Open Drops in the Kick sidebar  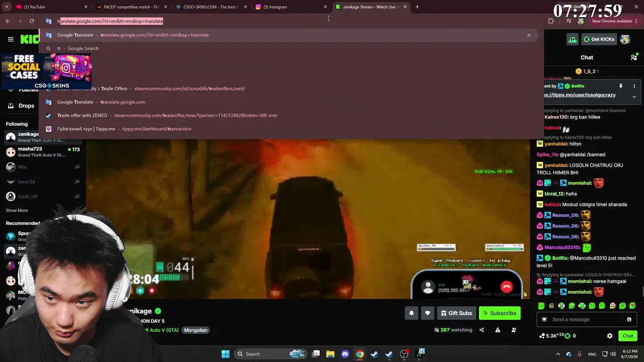[x=21, y=106]
